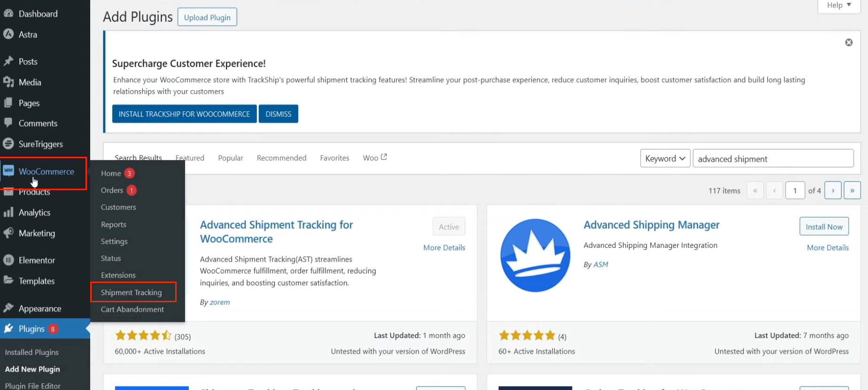Click the Comments bubble icon
Screen dimensions: 868x390
(x=8, y=123)
